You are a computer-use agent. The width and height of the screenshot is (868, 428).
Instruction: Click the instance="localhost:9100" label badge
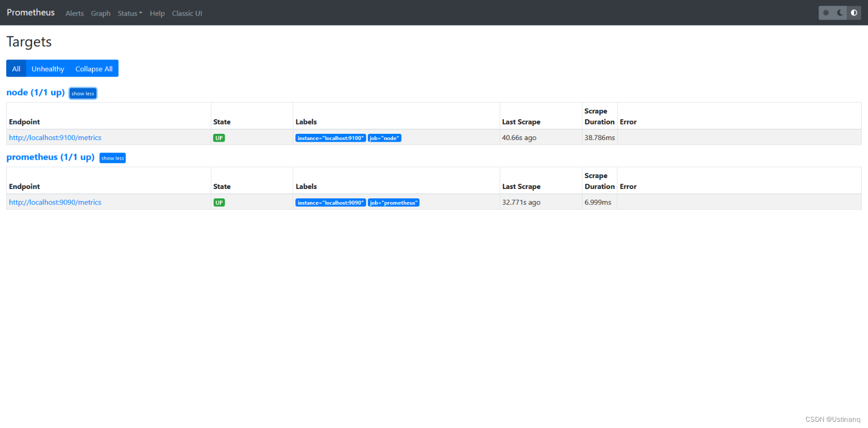coord(331,139)
